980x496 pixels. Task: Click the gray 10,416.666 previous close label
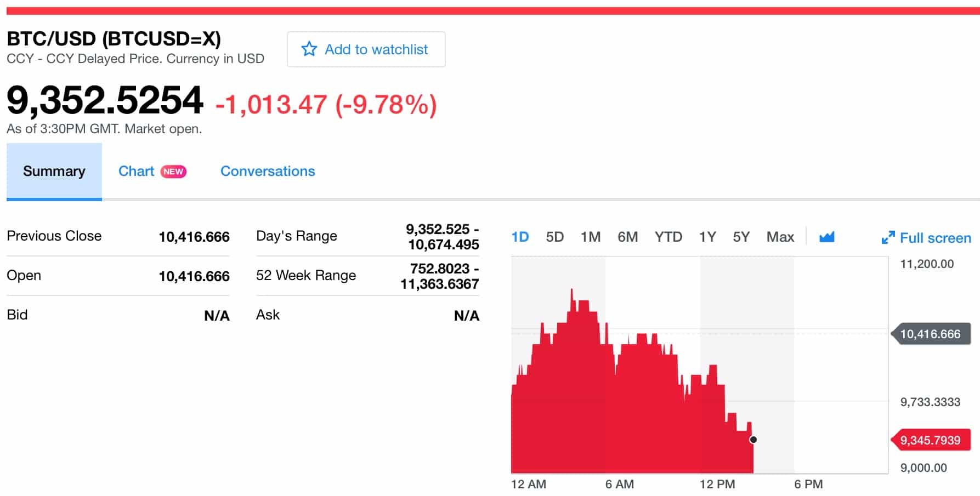(930, 334)
